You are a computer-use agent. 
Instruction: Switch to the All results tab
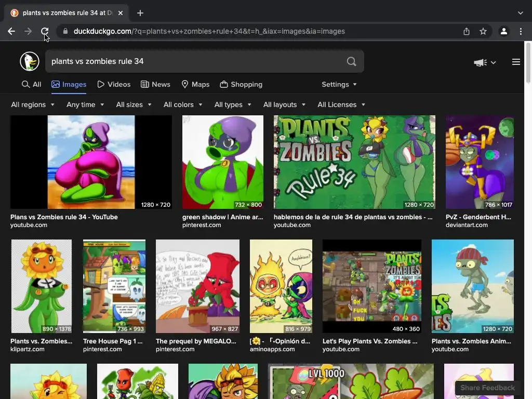(x=31, y=85)
